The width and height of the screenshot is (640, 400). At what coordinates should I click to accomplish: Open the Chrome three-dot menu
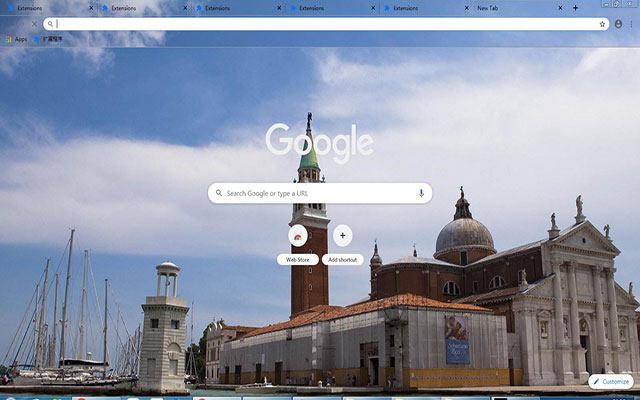631,24
